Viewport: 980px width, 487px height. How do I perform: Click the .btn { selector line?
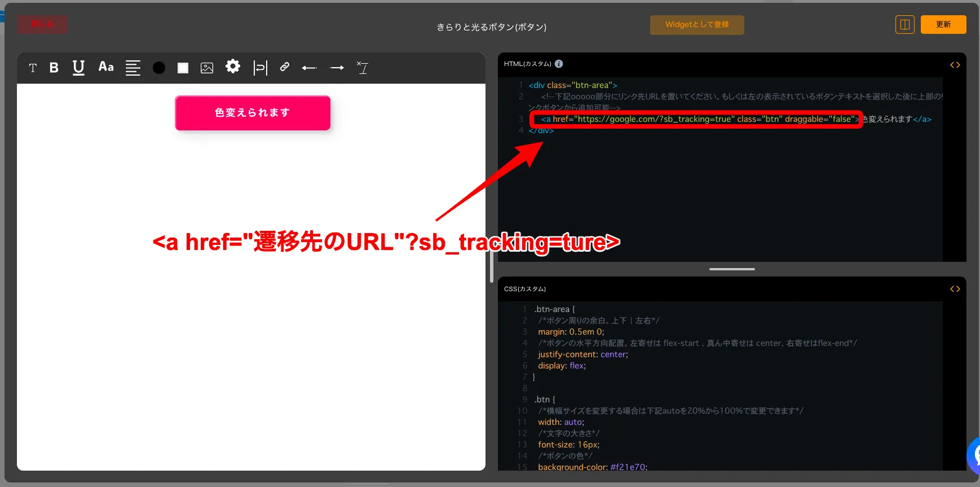click(545, 400)
